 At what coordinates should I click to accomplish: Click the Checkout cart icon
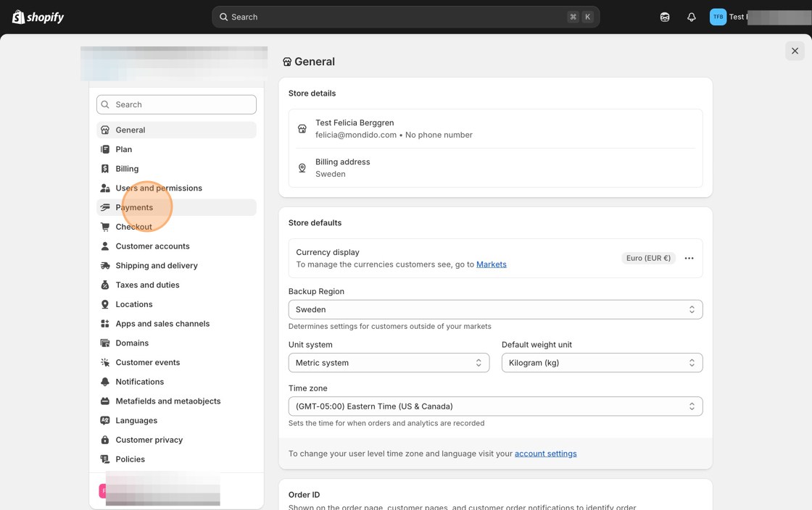coord(105,227)
